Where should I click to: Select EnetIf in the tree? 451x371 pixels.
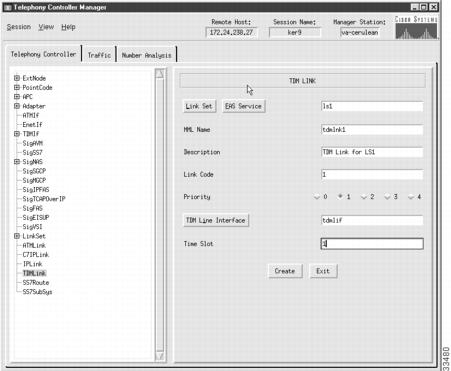32,125
